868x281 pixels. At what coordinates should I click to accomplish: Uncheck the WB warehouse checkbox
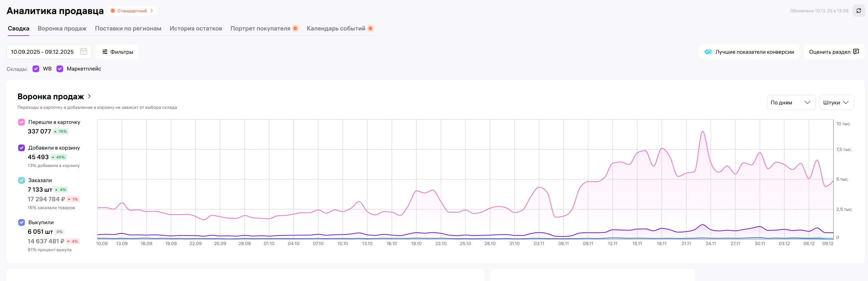36,69
